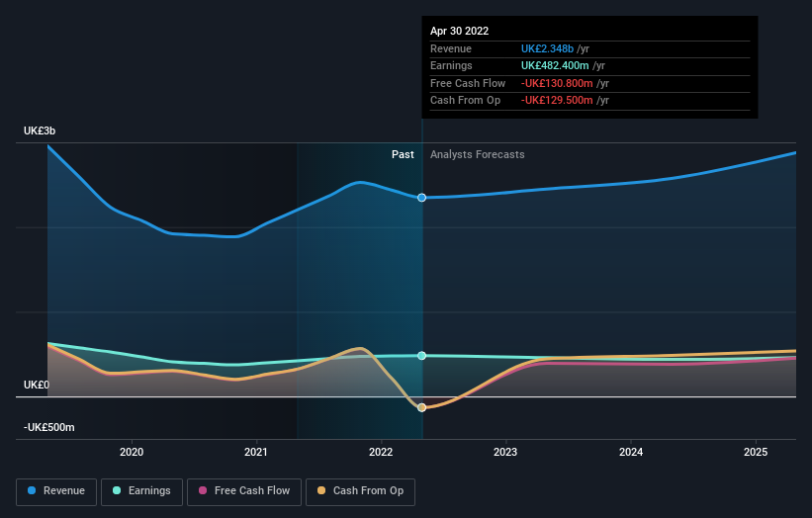Click the Cash From Op data point below zero
The width and height of the screenshot is (812, 518).
point(422,407)
